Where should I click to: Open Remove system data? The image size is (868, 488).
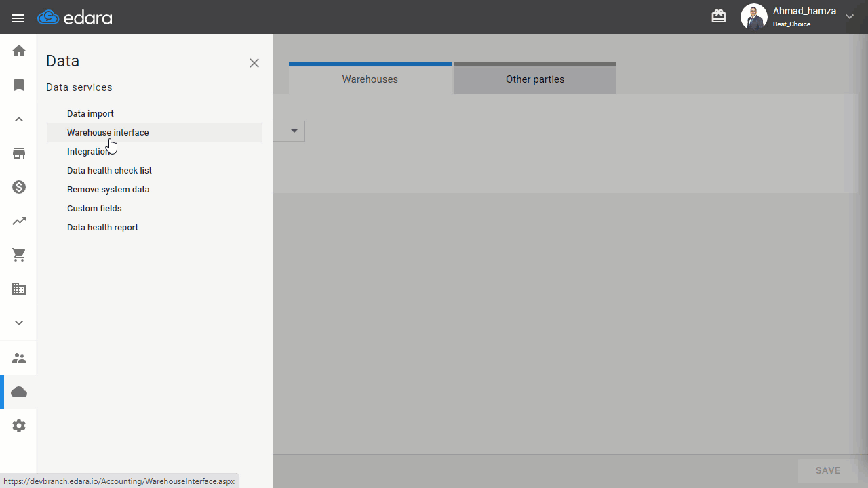(108, 190)
